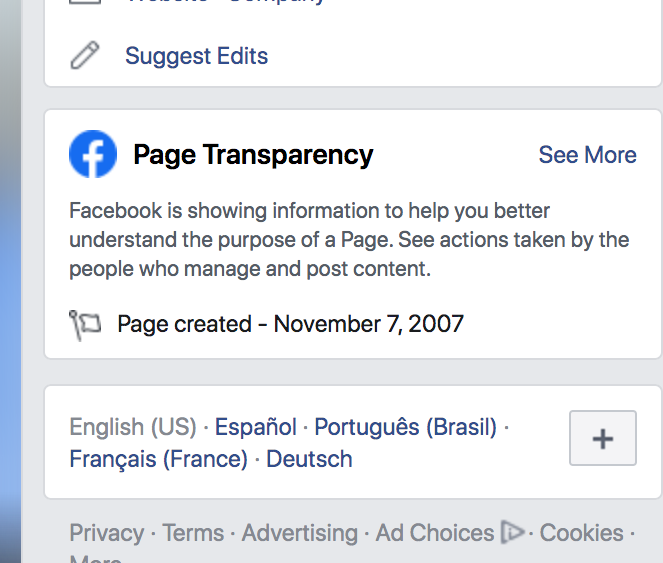Open the Suggest Edits link
The height and width of the screenshot is (563, 663).
197,56
